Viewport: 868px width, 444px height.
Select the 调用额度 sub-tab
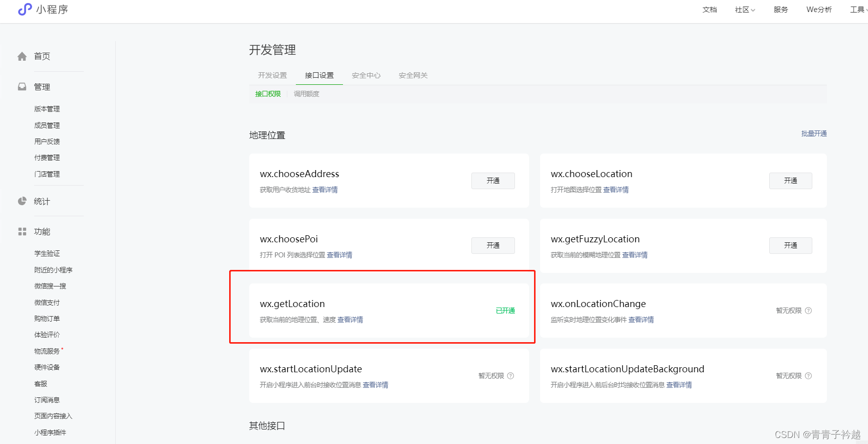point(306,94)
